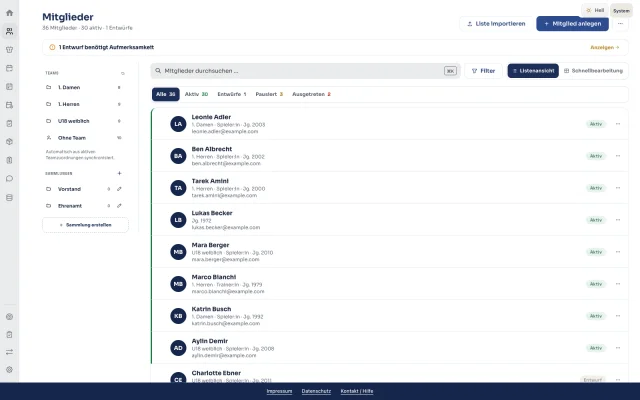Click Anzeigen link in draft banner

click(x=604, y=47)
